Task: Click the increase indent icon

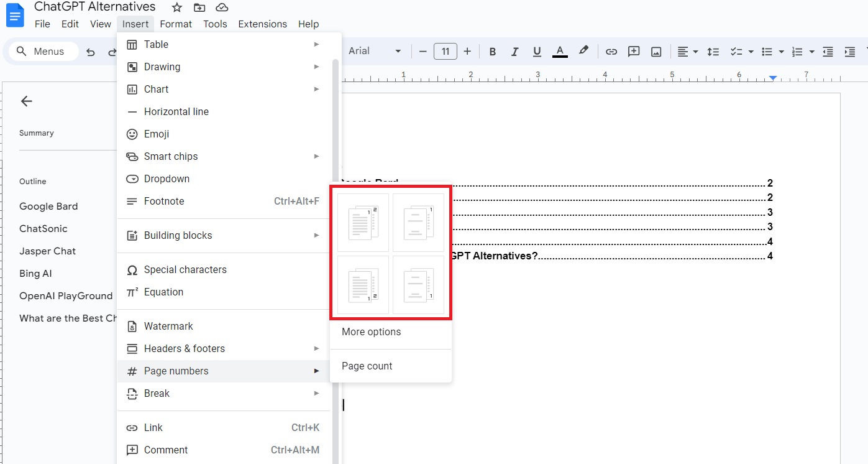Action: click(x=849, y=52)
